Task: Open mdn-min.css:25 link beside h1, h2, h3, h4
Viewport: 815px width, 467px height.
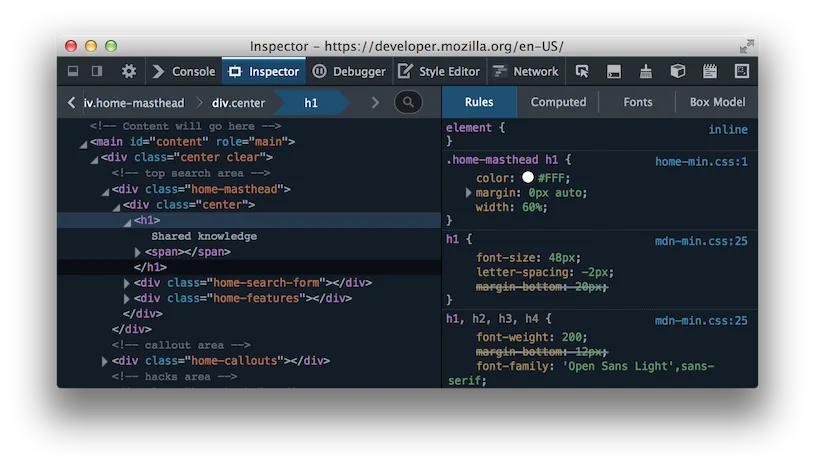Action: (x=701, y=321)
